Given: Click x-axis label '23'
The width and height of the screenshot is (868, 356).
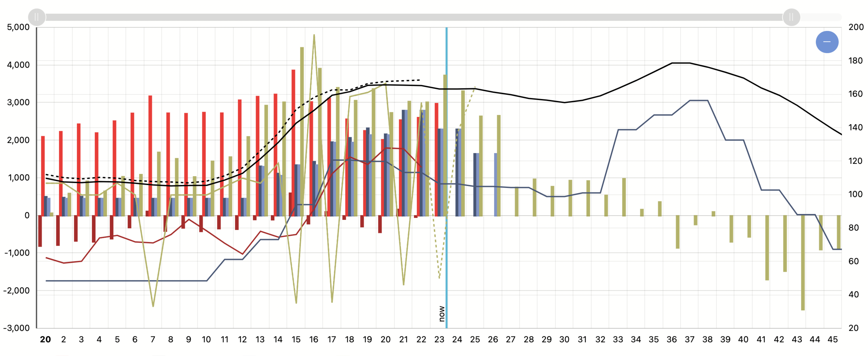Looking at the screenshot, I should (439, 339).
